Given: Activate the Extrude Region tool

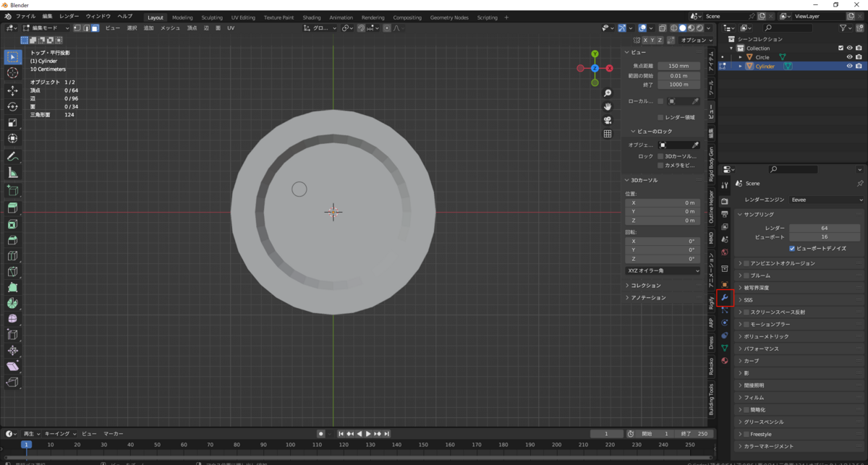Looking at the screenshot, I should [12, 208].
